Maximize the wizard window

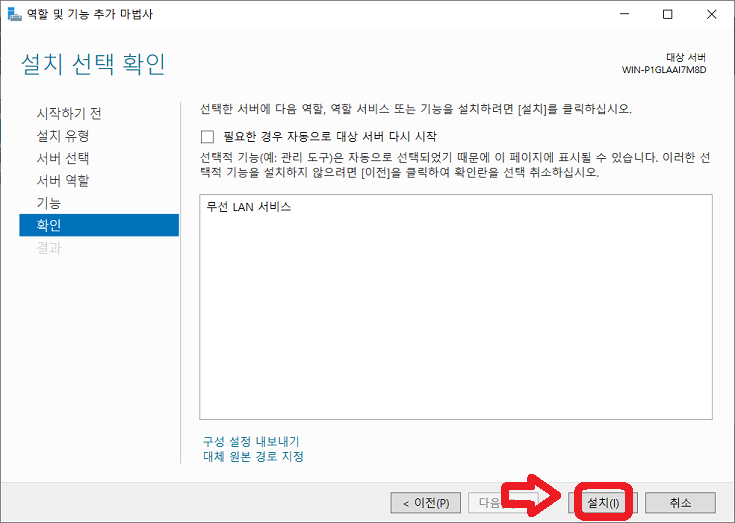(668, 14)
